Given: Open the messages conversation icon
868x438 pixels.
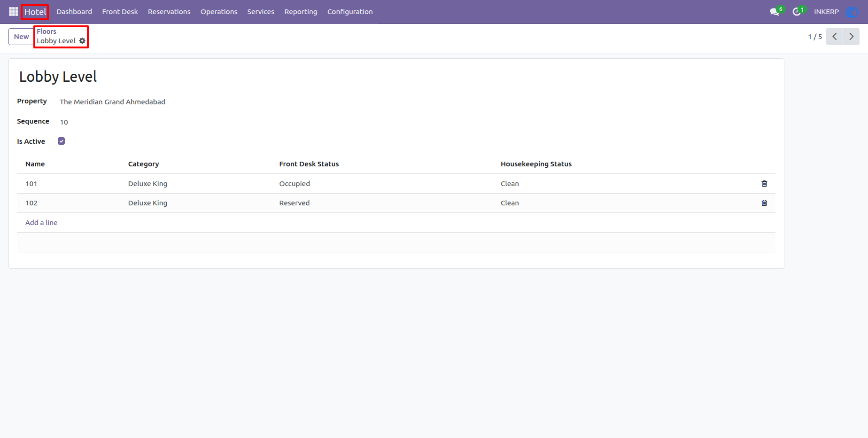Looking at the screenshot, I should click(775, 12).
